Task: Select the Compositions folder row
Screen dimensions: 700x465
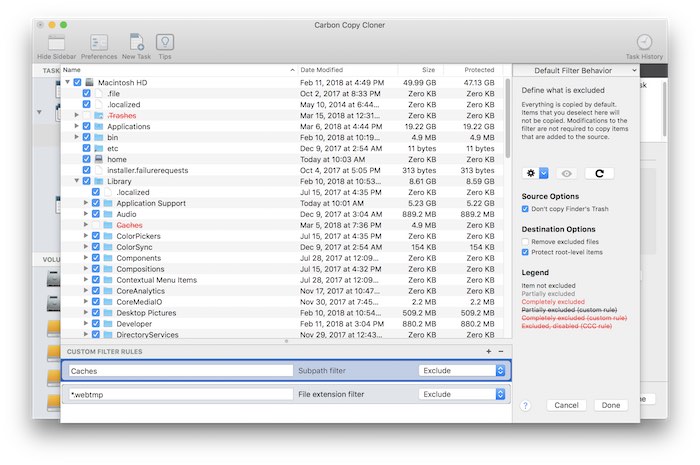Action: [282, 269]
